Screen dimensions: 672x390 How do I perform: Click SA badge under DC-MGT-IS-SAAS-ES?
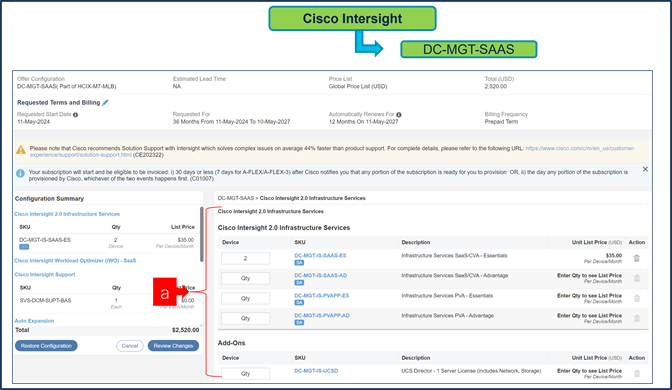click(x=299, y=263)
